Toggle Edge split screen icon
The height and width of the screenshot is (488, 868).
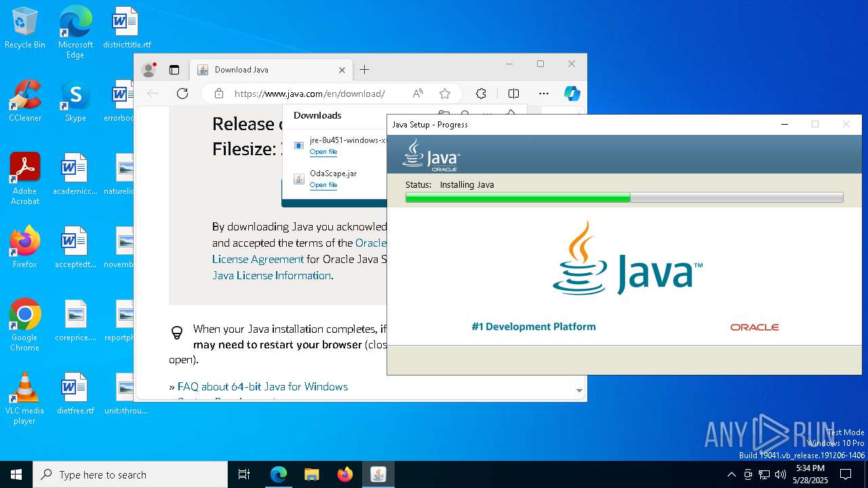tap(513, 94)
